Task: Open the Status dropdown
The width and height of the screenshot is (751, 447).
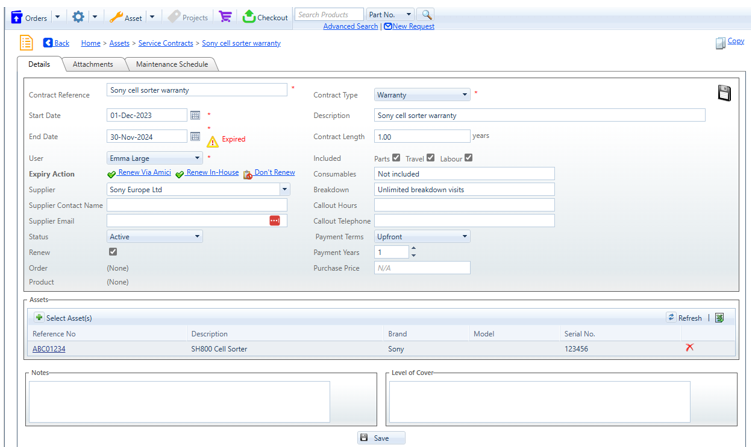Action: (154, 237)
